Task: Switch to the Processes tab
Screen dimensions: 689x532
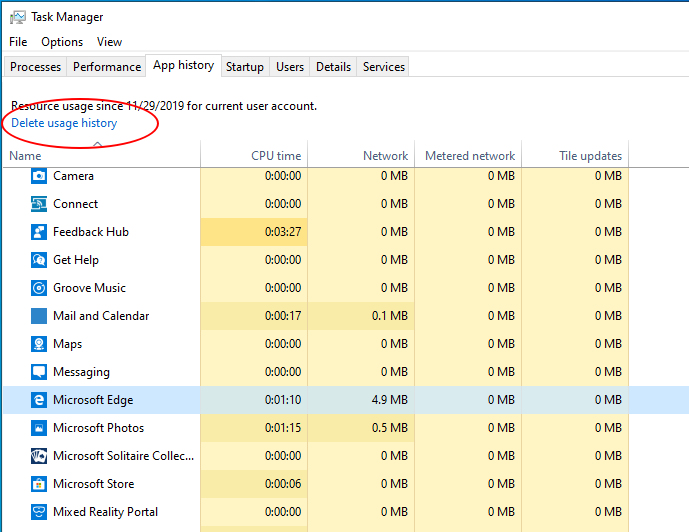Action: (x=36, y=67)
